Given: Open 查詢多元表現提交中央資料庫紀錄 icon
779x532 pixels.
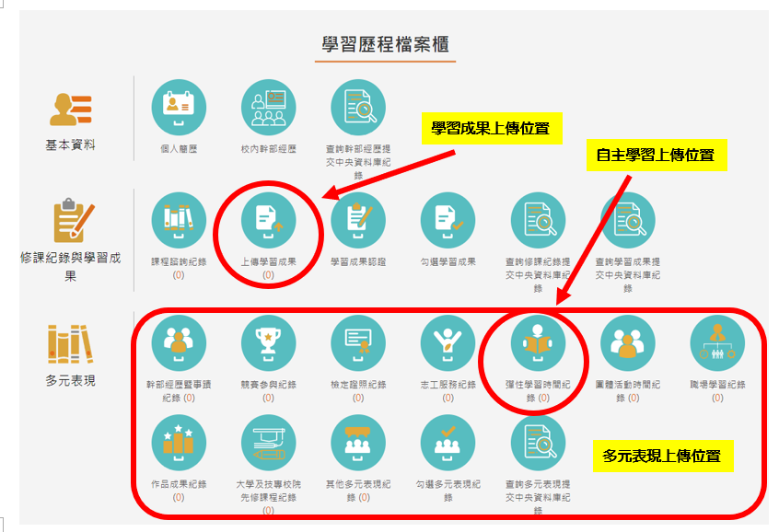Looking at the screenshot, I should (x=538, y=443).
